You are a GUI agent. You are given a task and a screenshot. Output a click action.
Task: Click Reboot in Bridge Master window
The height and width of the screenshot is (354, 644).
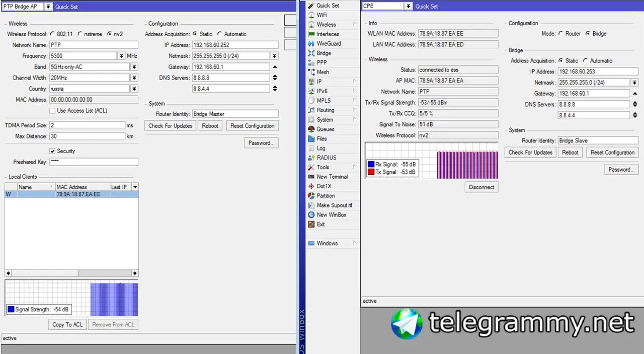[210, 126]
